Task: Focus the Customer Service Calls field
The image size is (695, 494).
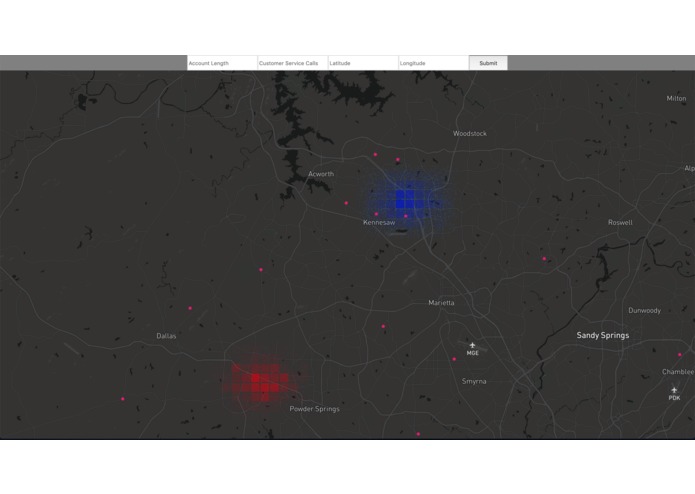Action: click(293, 63)
